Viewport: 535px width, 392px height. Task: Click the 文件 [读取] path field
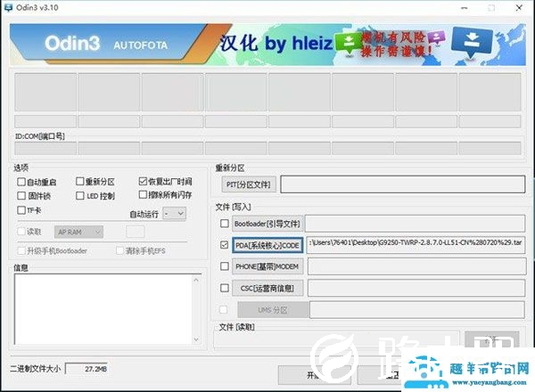336,339
